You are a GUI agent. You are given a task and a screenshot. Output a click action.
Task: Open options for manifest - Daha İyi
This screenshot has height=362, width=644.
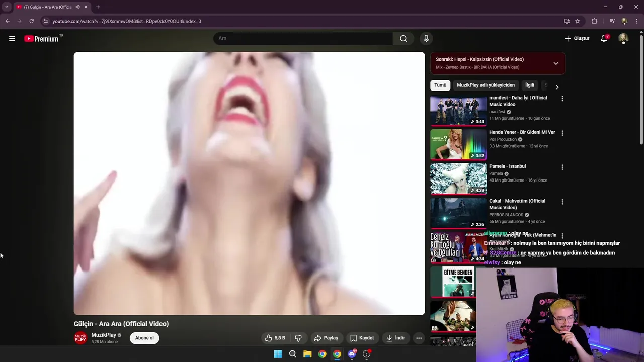tap(562, 99)
